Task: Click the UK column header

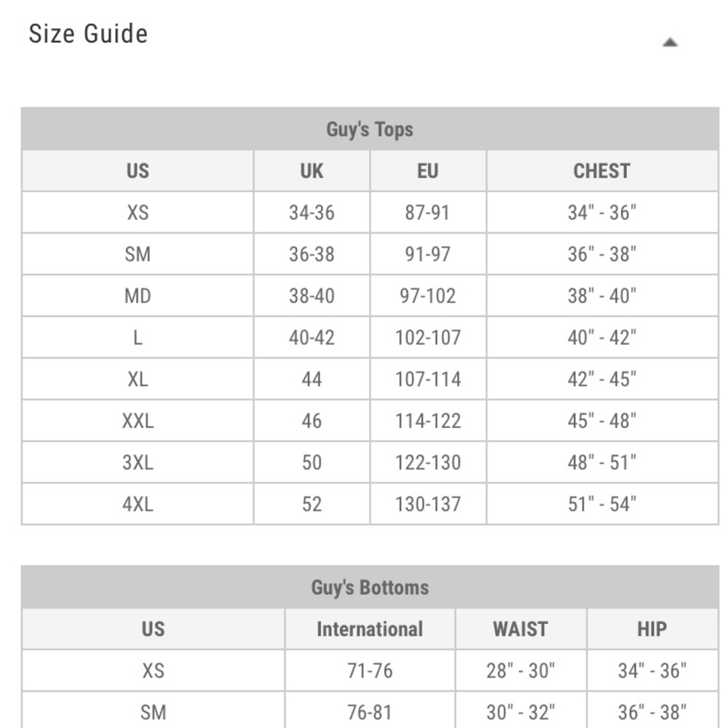Action: [x=312, y=171]
